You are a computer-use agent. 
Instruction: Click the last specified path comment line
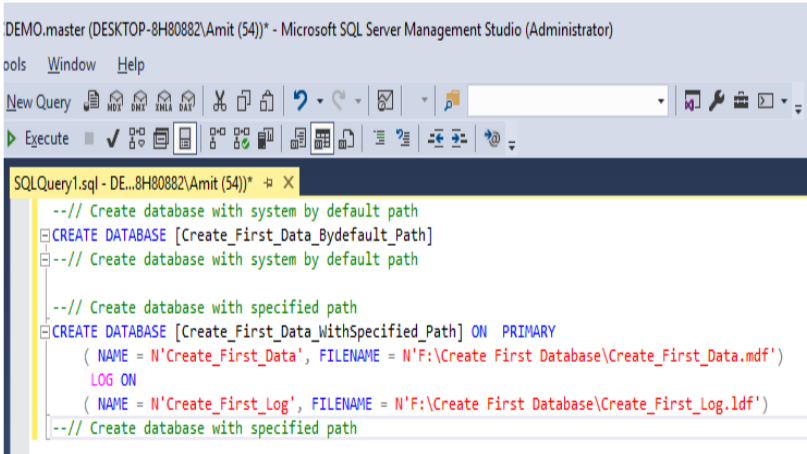(x=205, y=428)
